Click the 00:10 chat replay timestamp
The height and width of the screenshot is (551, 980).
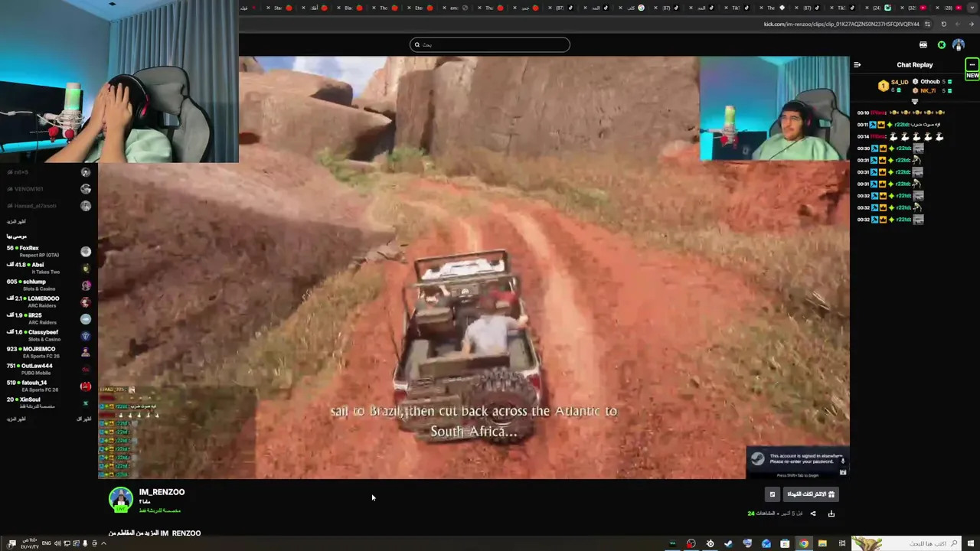[863, 112]
